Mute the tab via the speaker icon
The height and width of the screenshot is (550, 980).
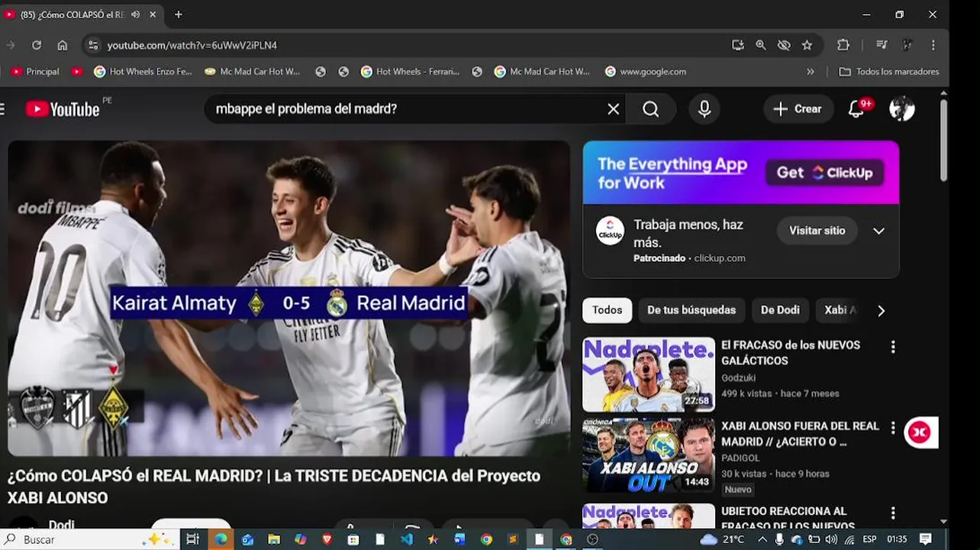tap(136, 15)
